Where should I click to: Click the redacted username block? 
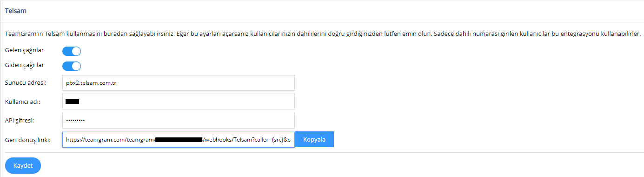pyautogui.click(x=73, y=101)
